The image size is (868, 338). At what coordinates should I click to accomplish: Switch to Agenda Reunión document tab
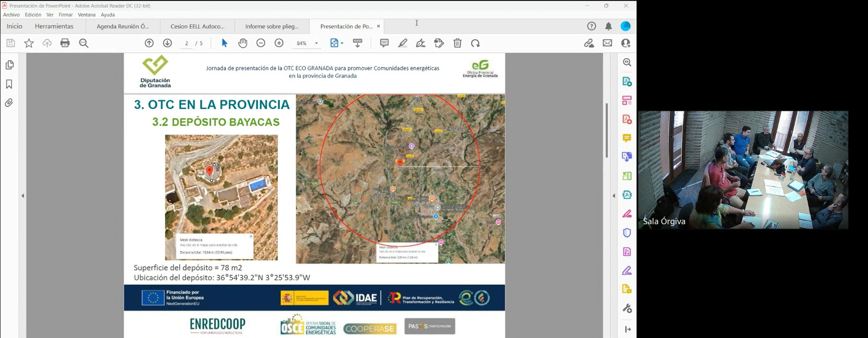123,26
